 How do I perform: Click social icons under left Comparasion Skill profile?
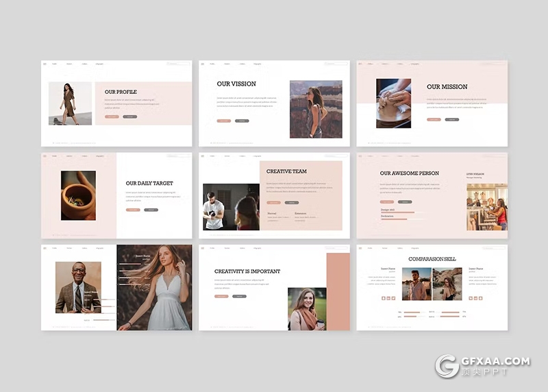coord(388,298)
